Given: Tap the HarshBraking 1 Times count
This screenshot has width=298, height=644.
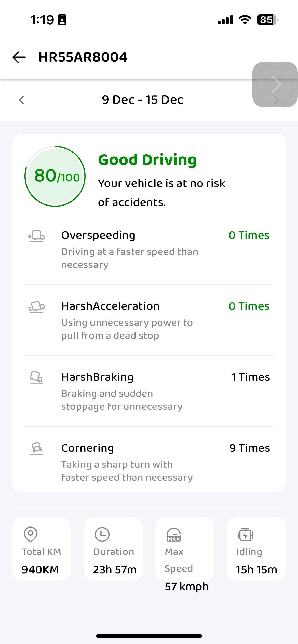Looking at the screenshot, I should tap(250, 377).
